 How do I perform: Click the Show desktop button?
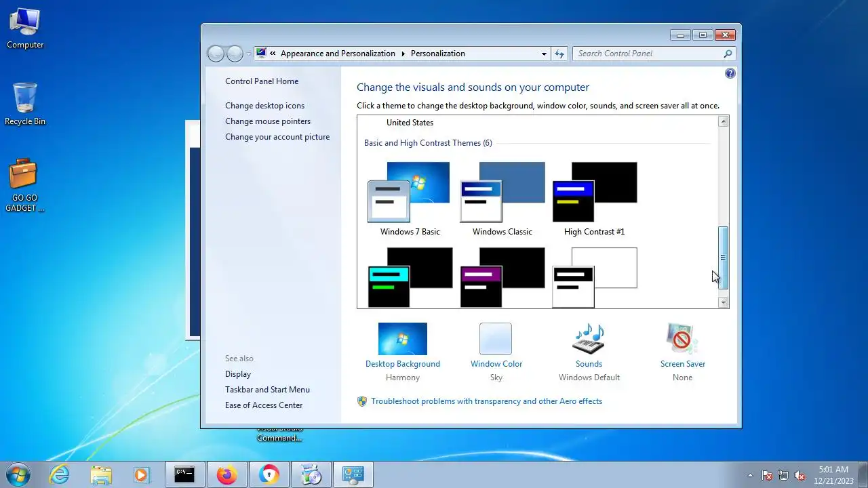tap(863, 474)
